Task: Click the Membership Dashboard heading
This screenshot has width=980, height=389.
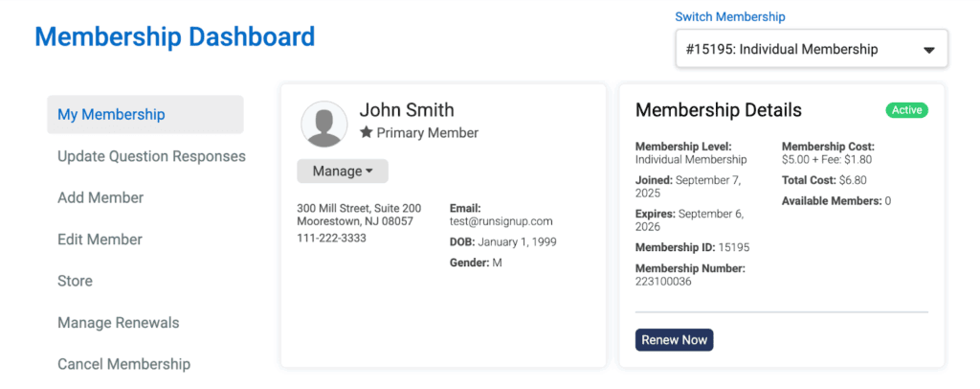Action: click(x=174, y=37)
